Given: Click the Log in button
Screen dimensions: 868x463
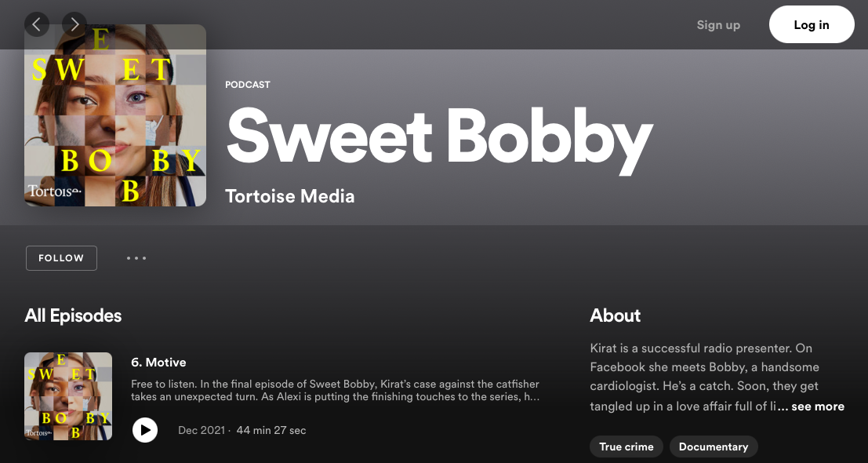Looking at the screenshot, I should click(x=812, y=24).
